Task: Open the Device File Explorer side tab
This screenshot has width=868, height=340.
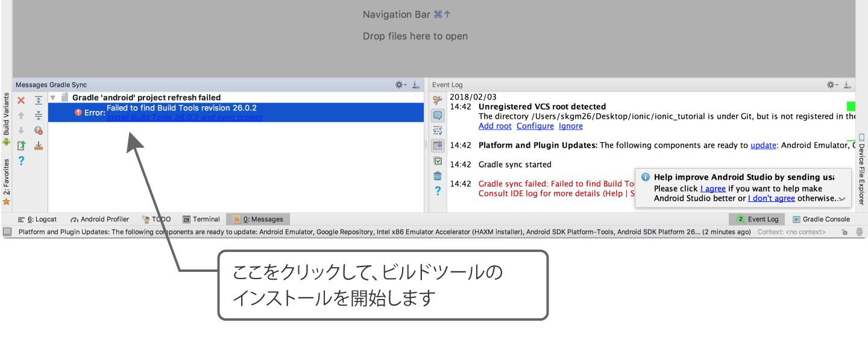Action: coord(861,170)
